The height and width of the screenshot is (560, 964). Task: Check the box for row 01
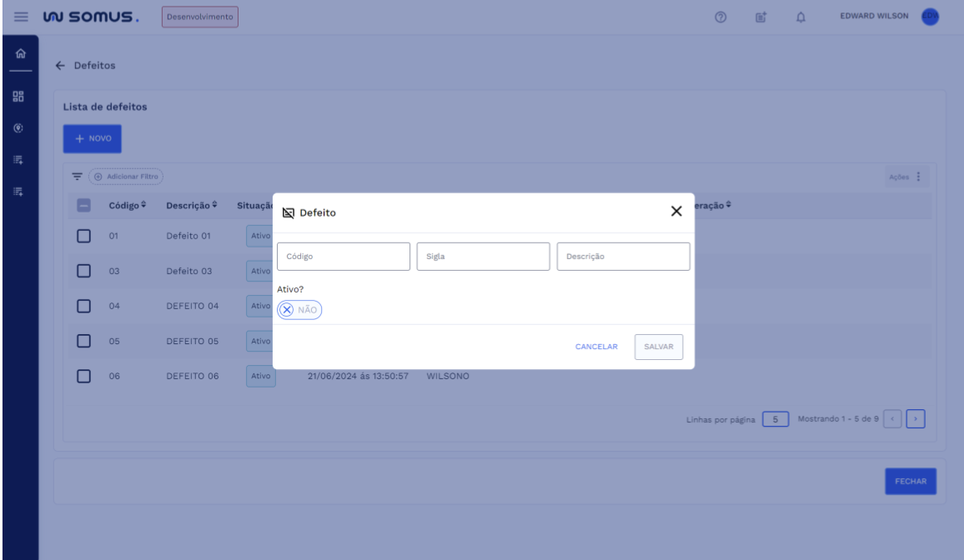[x=83, y=236]
